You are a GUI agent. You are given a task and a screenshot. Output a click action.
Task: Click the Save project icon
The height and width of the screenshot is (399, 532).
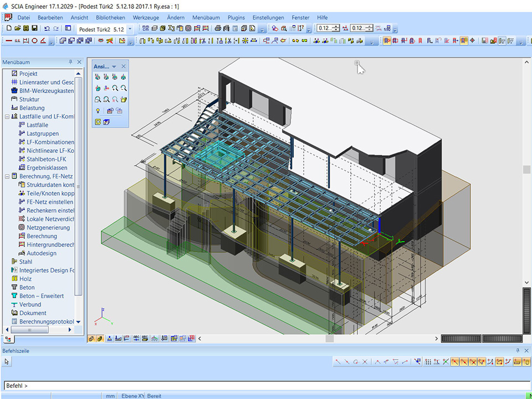pyautogui.click(x=35, y=28)
